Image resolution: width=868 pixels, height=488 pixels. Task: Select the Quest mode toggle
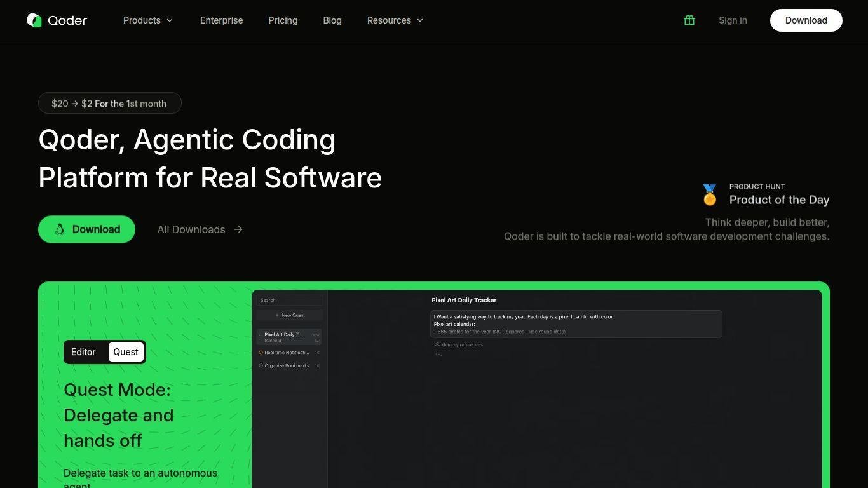click(126, 352)
